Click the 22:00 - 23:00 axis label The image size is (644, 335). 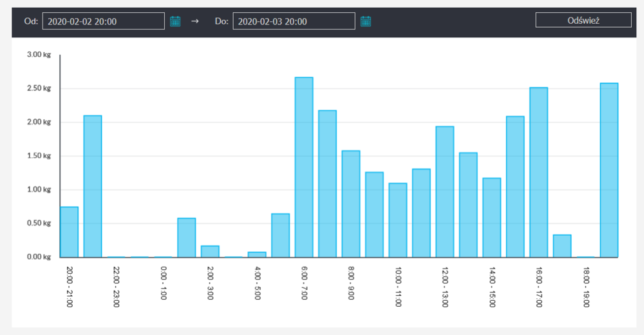point(116,287)
